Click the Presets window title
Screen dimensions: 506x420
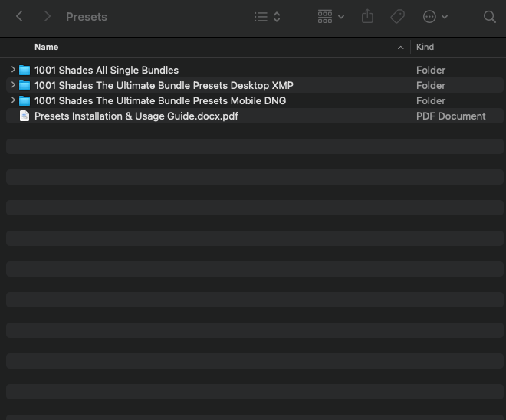click(87, 16)
